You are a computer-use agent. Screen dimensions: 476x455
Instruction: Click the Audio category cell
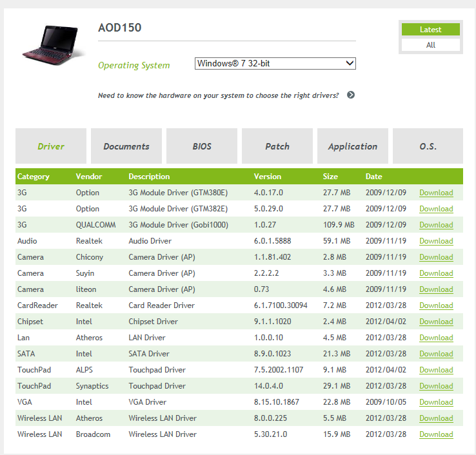point(27,241)
